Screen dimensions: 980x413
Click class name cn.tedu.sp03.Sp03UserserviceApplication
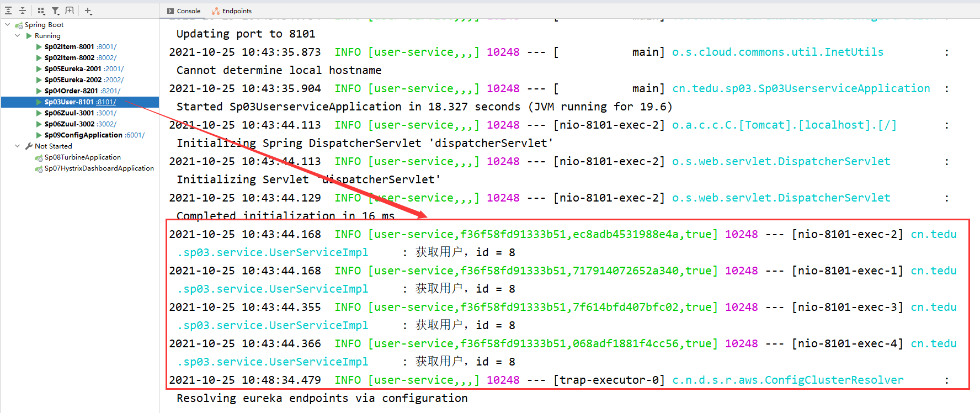[801, 88]
